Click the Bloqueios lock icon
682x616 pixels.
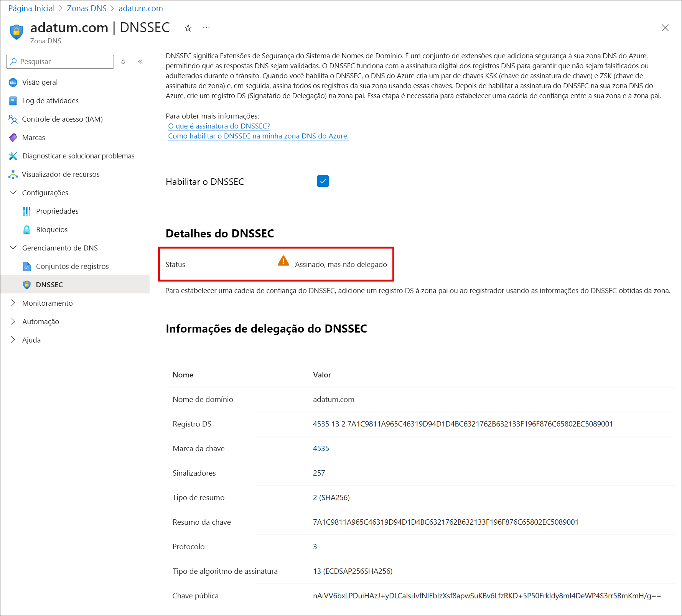27,230
